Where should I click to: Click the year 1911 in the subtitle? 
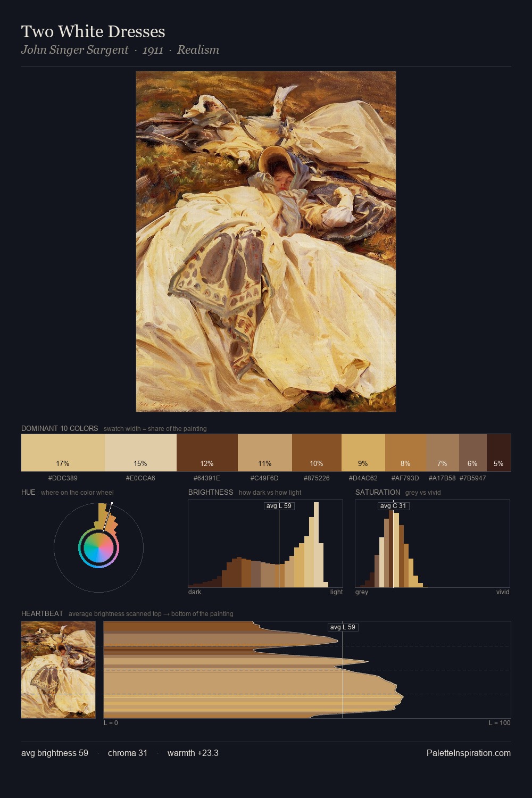coord(153,50)
